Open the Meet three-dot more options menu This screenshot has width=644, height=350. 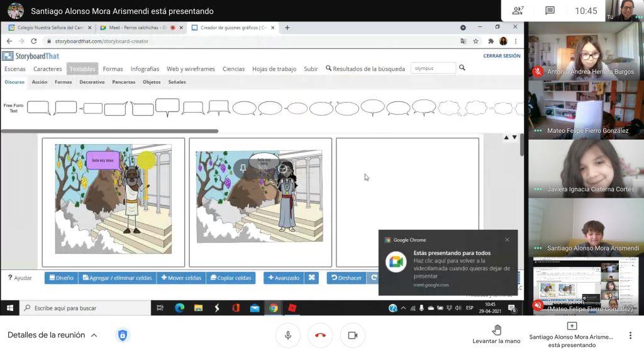pyautogui.click(x=630, y=336)
